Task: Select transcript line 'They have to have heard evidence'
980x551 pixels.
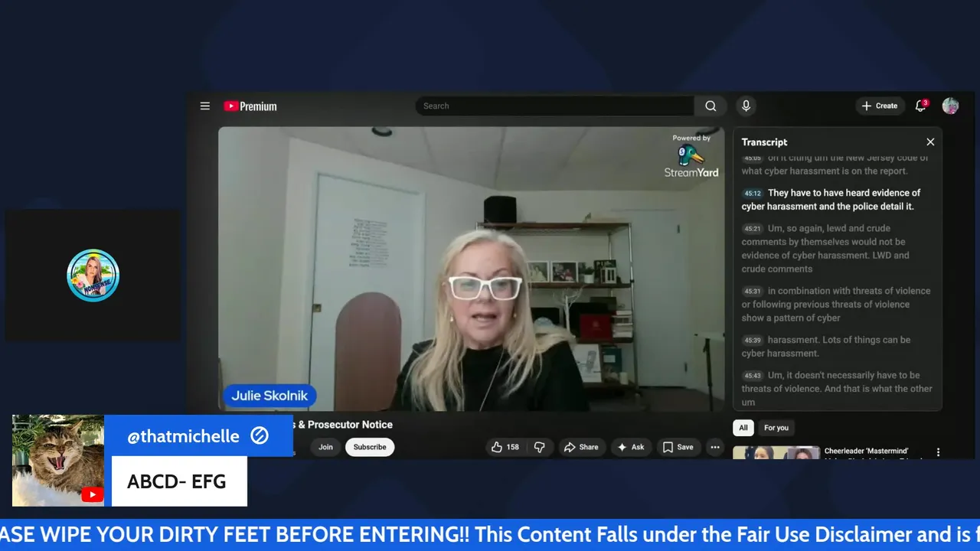Action: pos(838,200)
